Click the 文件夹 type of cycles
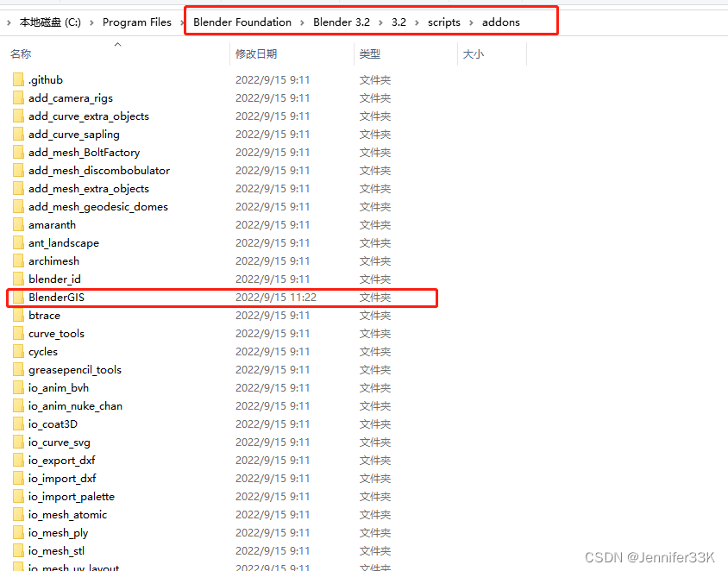 click(375, 351)
